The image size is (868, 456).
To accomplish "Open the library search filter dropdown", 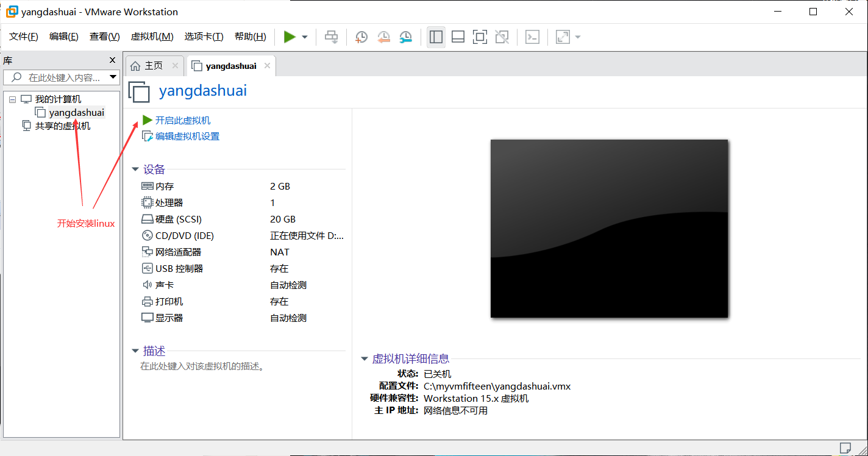I will coord(113,77).
